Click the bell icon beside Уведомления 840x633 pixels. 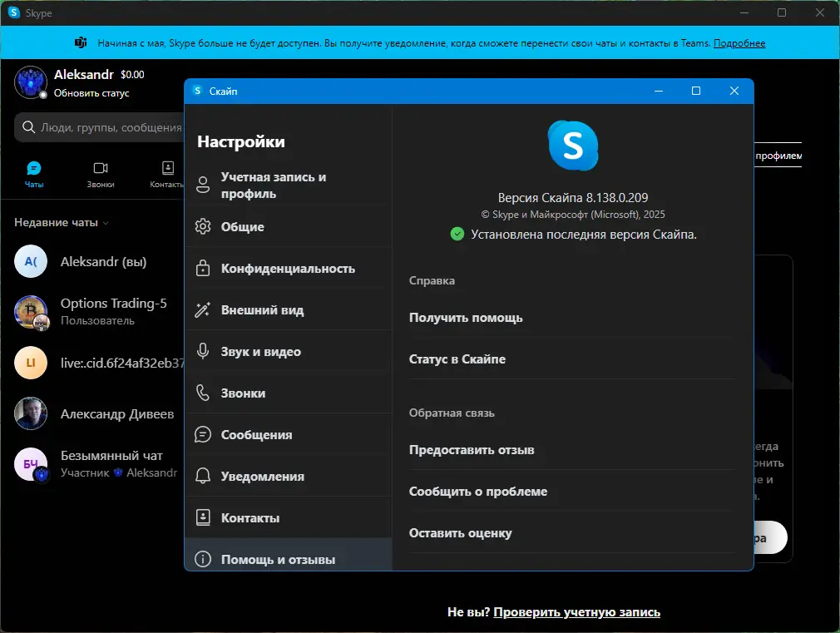tap(203, 476)
